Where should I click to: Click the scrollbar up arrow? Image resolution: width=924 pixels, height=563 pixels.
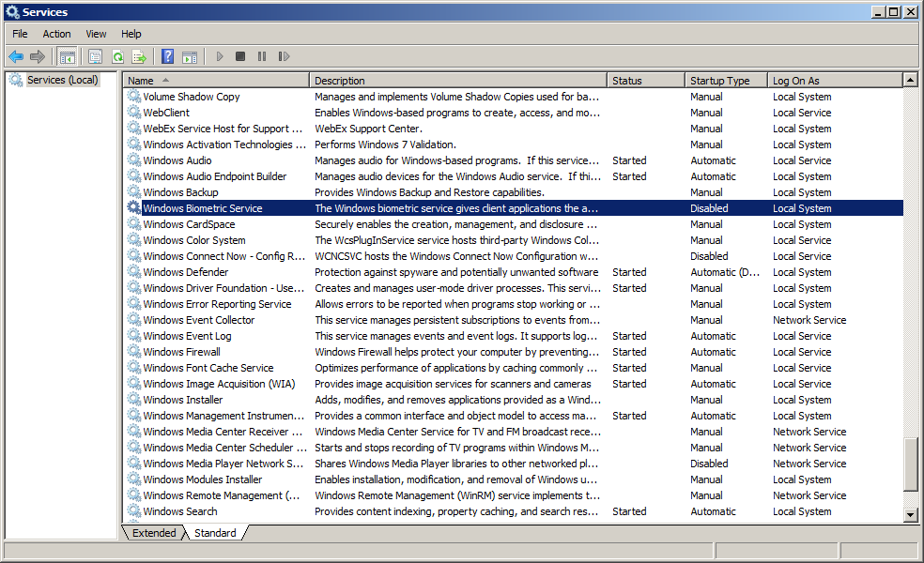(911, 80)
